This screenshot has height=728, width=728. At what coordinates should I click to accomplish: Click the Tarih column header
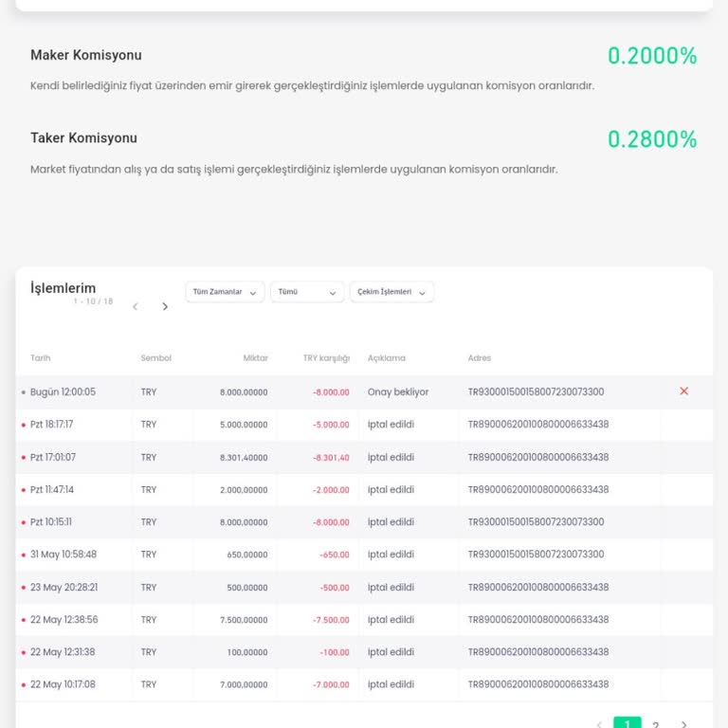(x=41, y=358)
